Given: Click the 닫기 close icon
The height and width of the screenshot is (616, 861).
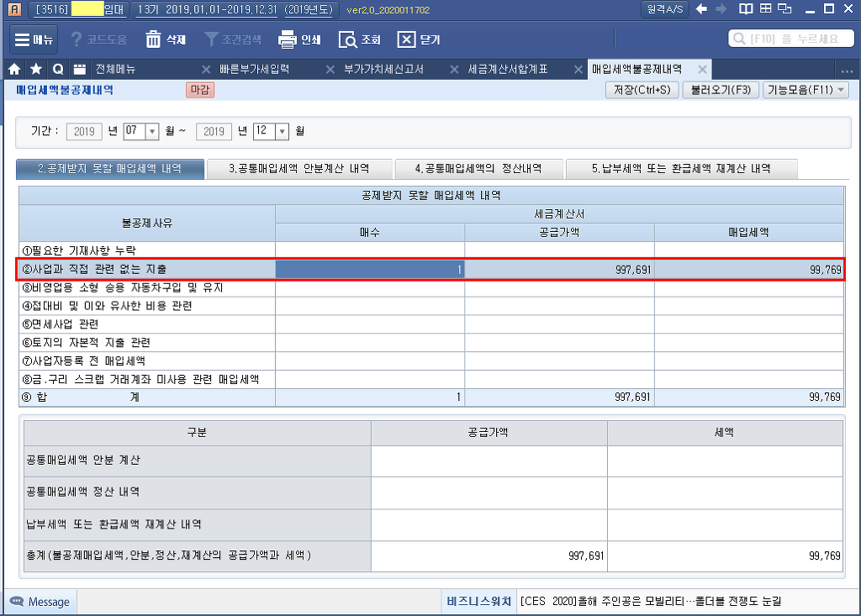Looking at the screenshot, I should coord(406,39).
